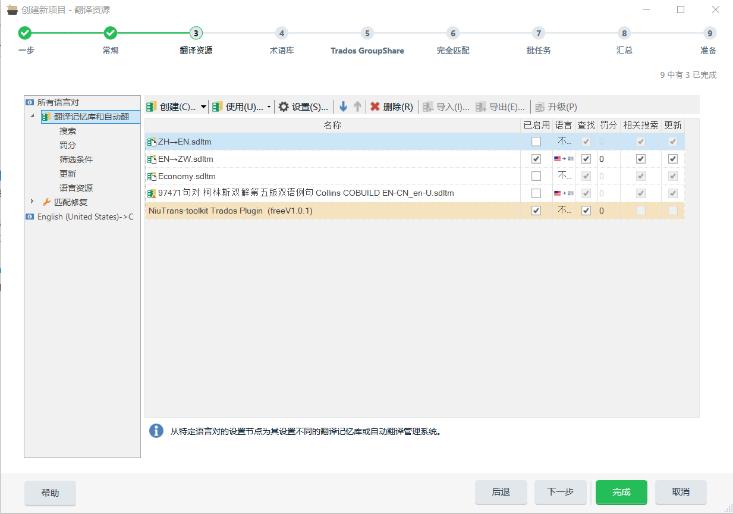Select 所有语言对 in the tree

point(58,102)
